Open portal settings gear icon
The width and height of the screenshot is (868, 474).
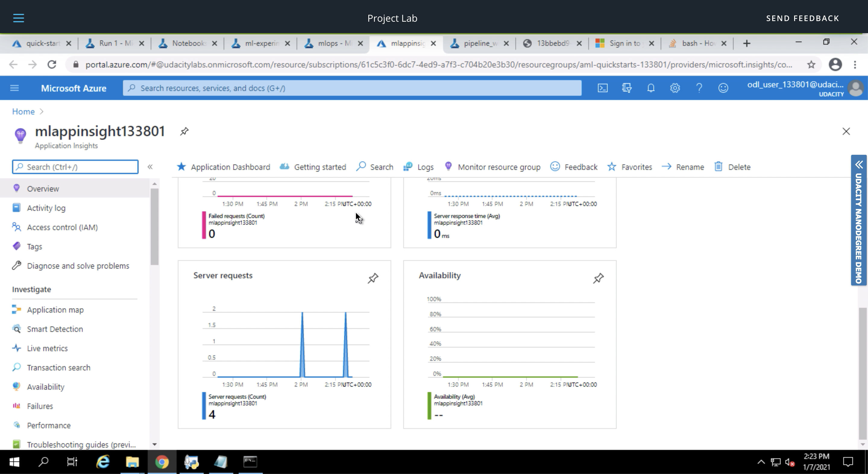tap(675, 88)
